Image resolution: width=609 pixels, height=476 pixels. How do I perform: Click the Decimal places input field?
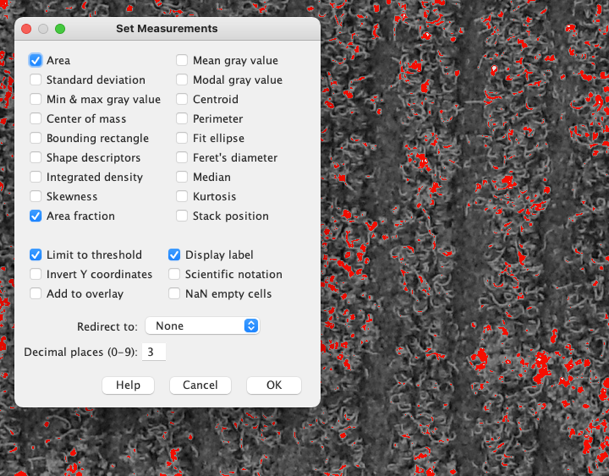[153, 352]
